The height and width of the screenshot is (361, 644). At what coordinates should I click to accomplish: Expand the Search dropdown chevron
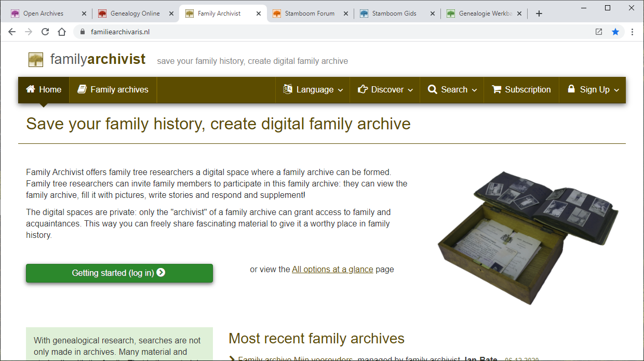(474, 90)
